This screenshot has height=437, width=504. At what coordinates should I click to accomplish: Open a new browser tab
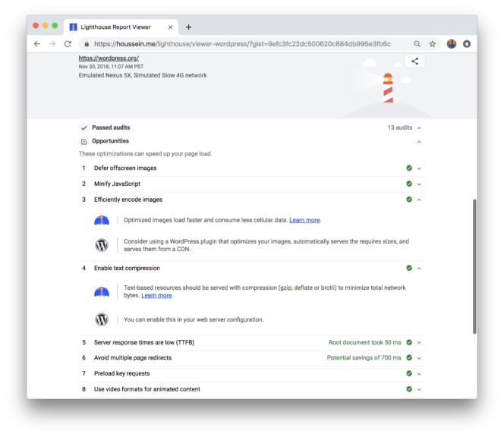(188, 27)
